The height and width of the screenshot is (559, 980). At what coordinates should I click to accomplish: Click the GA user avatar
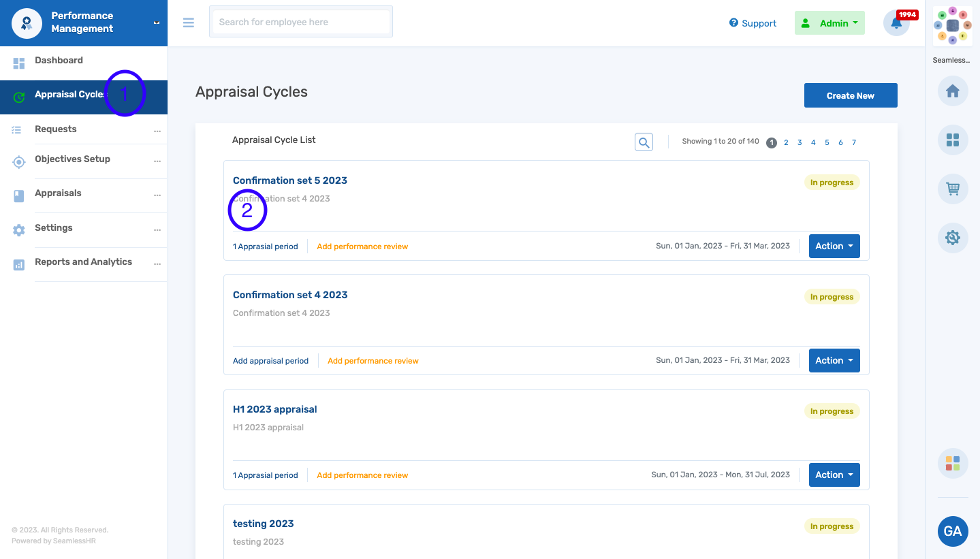[x=952, y=531]
